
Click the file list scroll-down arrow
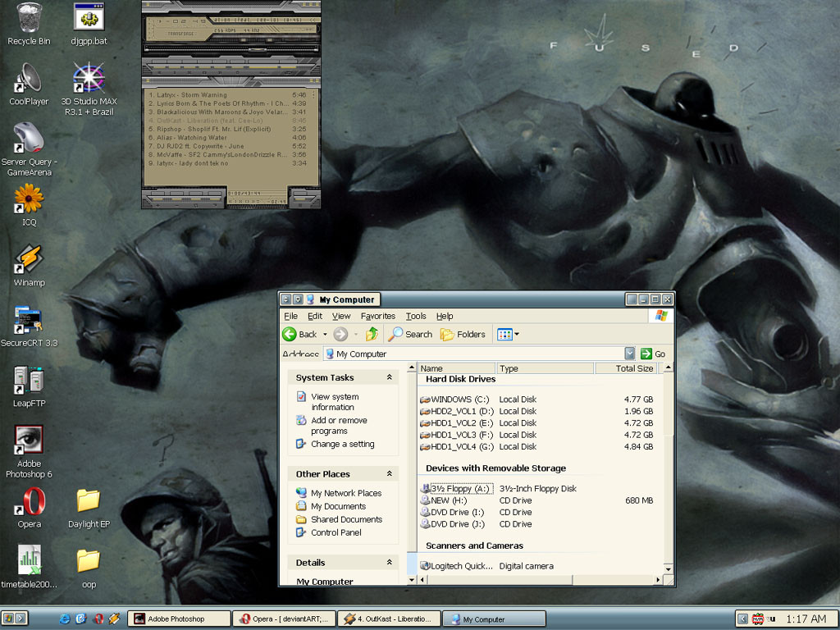click(x=668, y=568)
